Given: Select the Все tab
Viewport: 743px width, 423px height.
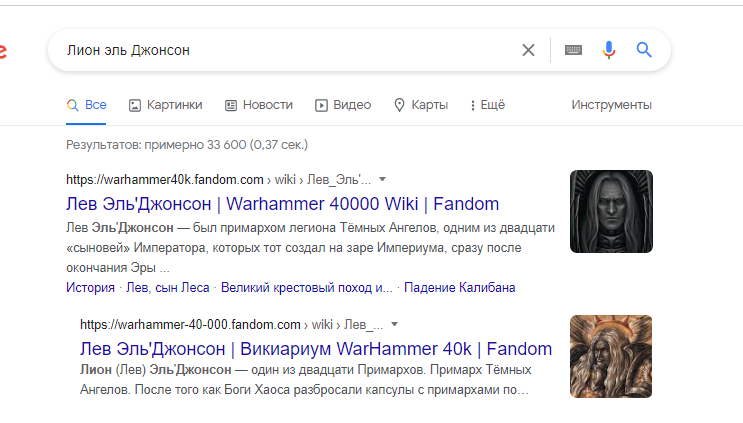Looking at the screenshot, I should click(x=86, y=105).
